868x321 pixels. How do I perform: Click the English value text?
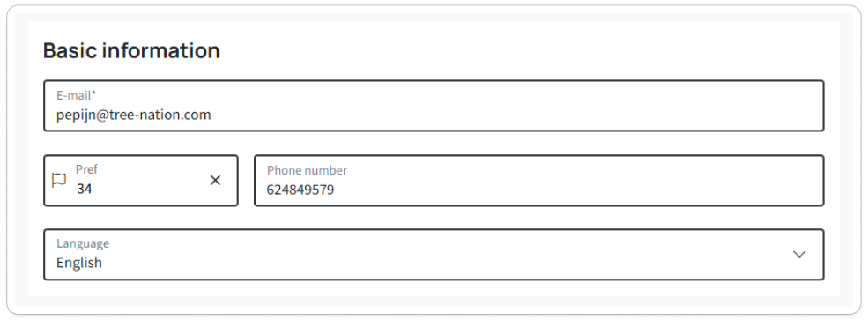coord(79,263)
